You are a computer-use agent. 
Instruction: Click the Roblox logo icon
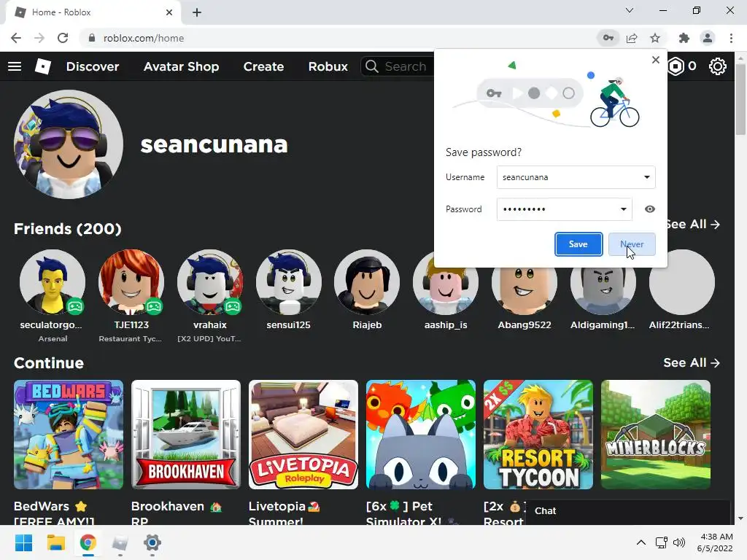pyautogui.click(x=43, y=66)
